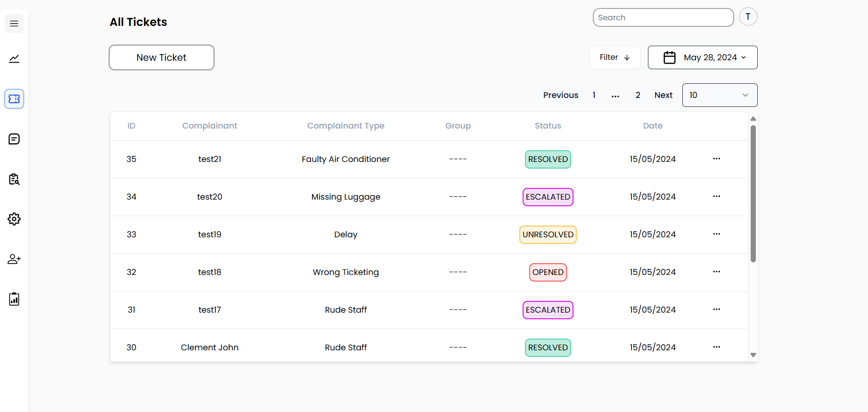This screenshot has width=868, height=412.
Task: Open the hamburger menu in the sidebar
Action: coord(14,24)
